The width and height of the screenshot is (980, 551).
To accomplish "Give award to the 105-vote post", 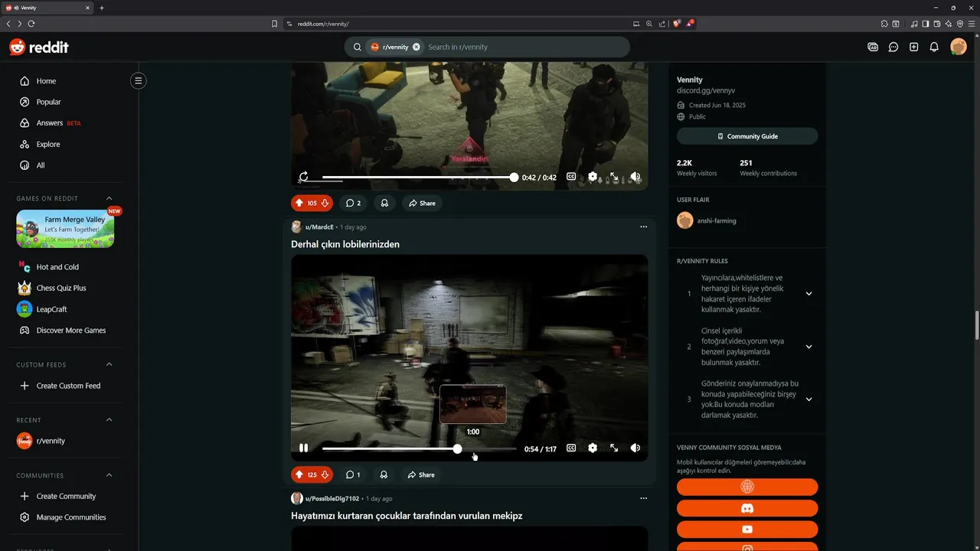I will click(x=384, y=203).
